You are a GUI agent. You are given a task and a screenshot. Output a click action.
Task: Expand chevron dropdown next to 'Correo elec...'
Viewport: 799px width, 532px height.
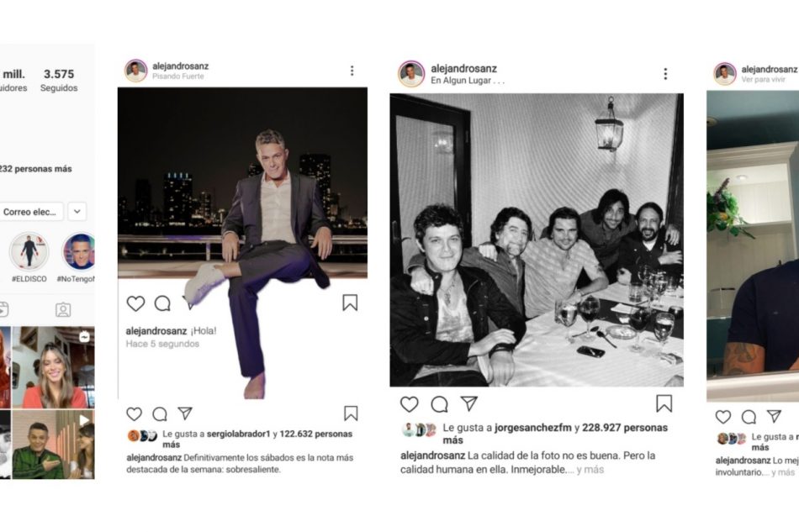(77, 212)
